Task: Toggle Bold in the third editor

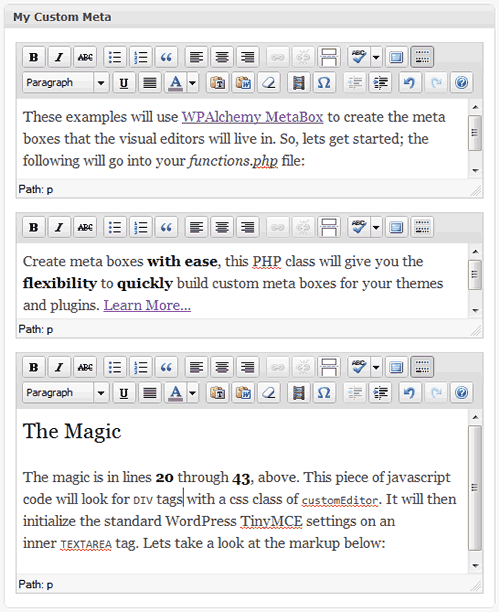Action: tap(34, 367)
